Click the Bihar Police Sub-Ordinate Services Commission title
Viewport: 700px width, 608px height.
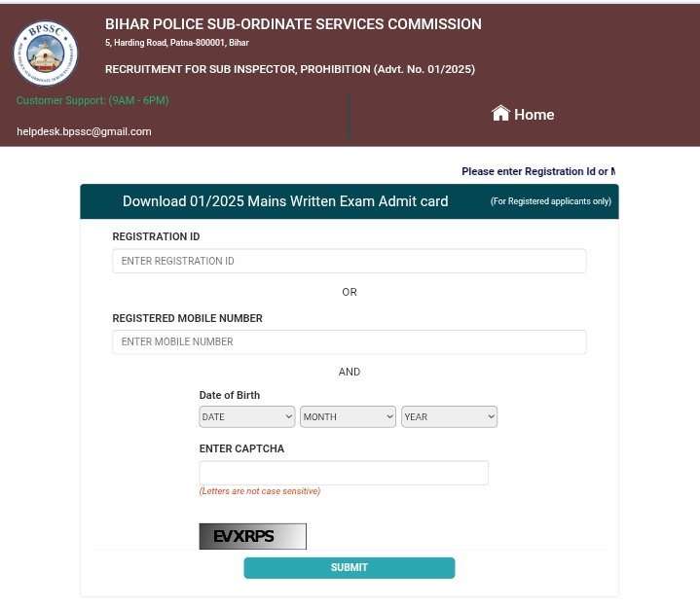[293, 24]
